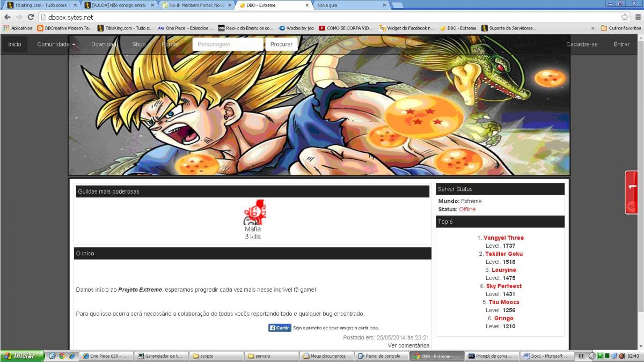644x362 pixels.
Task: Go to the Inicio nav item
Action: click(x=15, y=44)
